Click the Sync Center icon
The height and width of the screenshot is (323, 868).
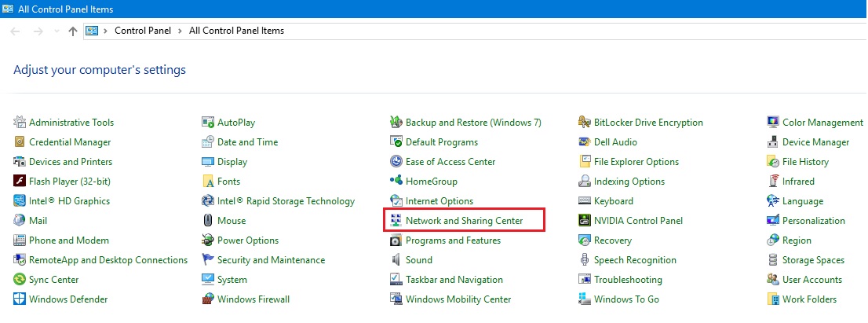(20, 280)
